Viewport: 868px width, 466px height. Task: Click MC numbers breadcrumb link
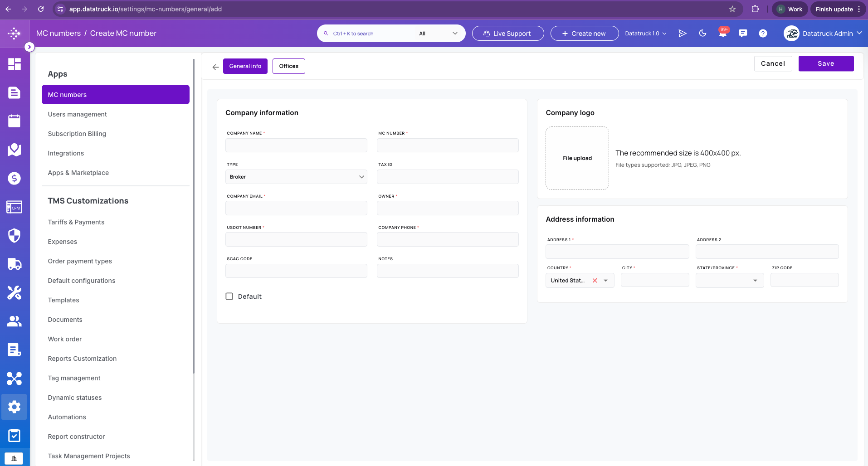click(x=59, y=33)
